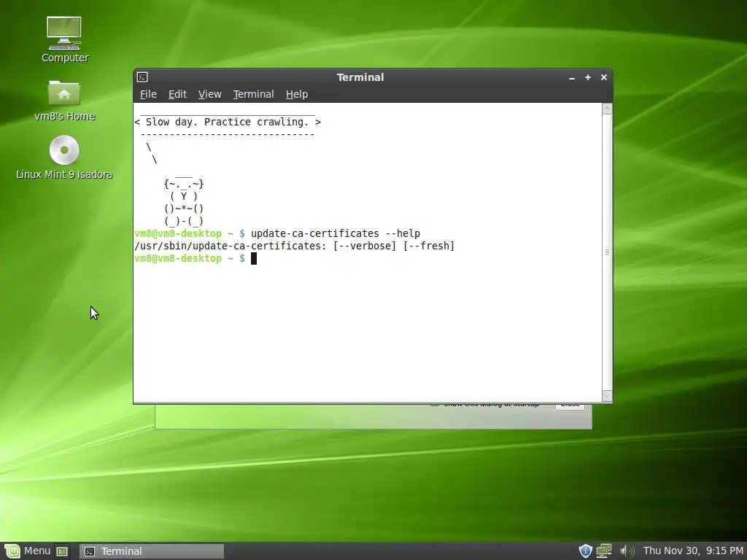The image size is (747, 560).
Task: Click the terminal vertical scrollbar handle
Action: coord(607,252)
